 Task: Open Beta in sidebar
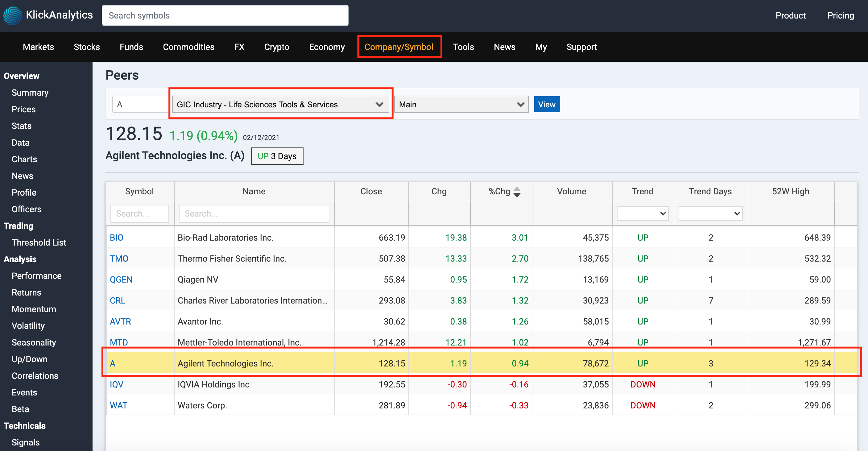20,409
